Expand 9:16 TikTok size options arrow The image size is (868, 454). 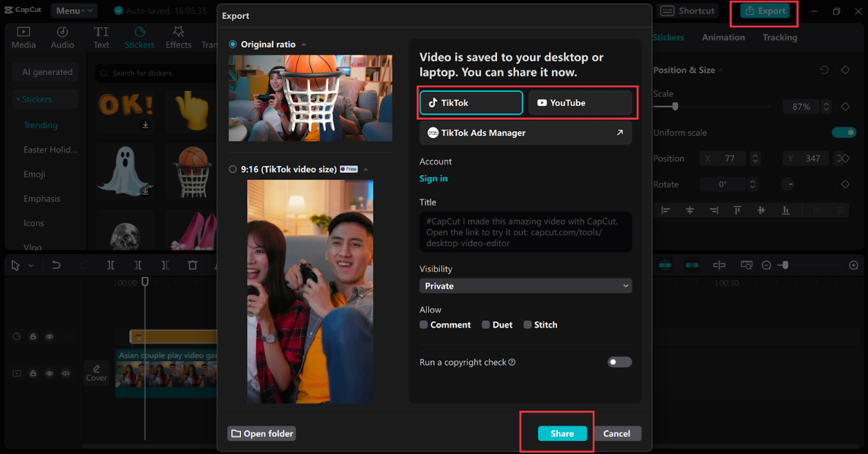[x=366, y=170]
